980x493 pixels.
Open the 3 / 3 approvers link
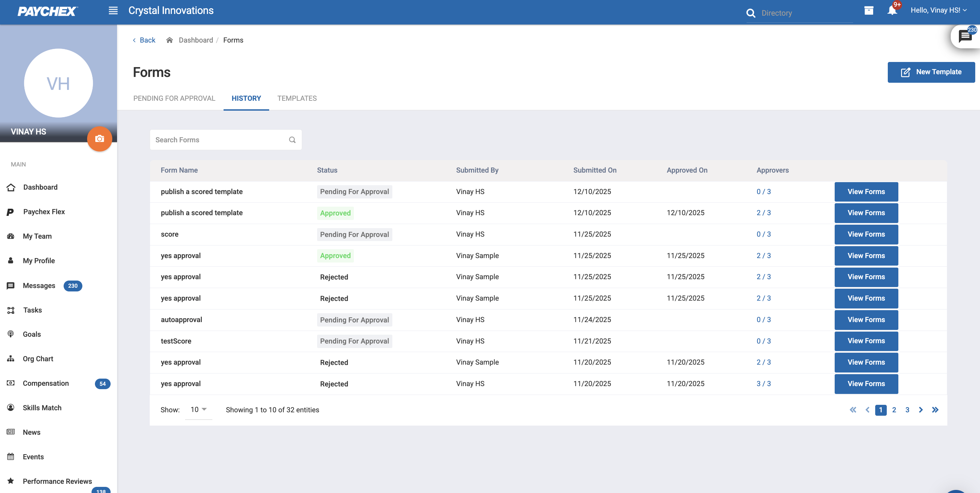pos(763,384)
